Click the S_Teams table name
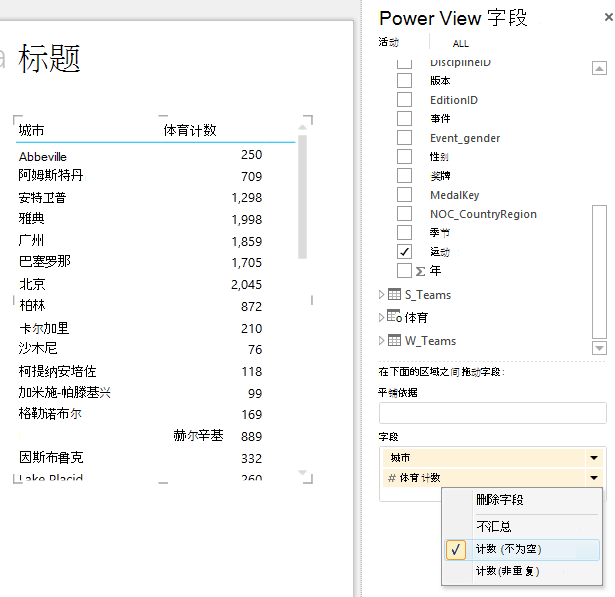The image size is (615, 597). coord(428,295)
